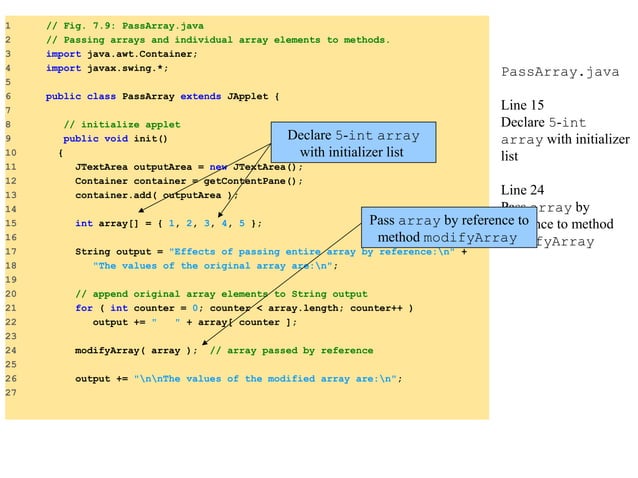Click the comment "// initialize applet"

pos(122,124)
